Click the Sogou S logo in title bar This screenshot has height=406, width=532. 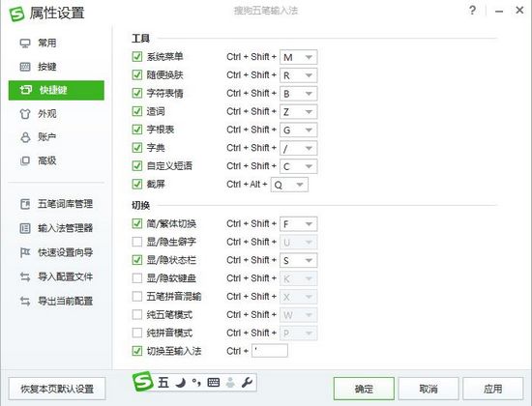(16, 14)
